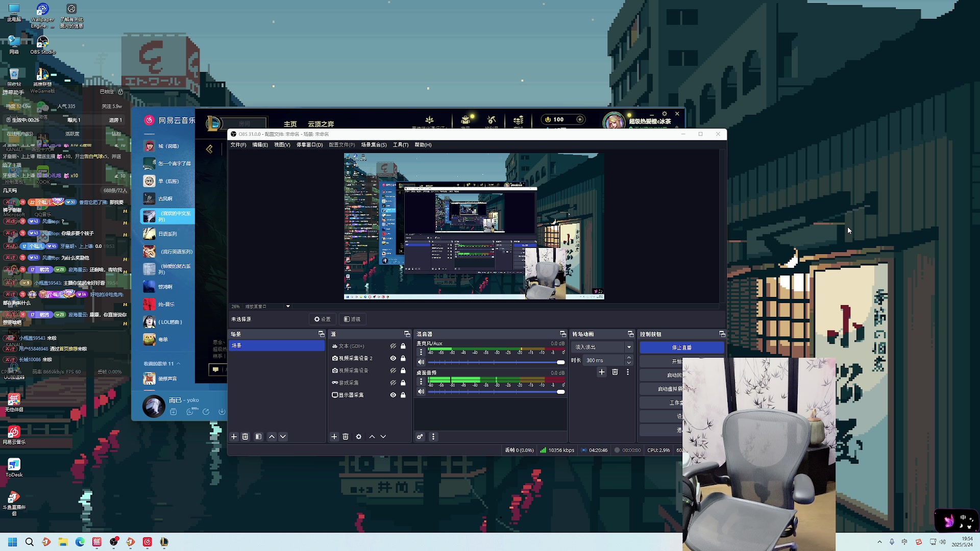Pop out the 混音器 dock panel
The width and height of the screenshot is (980, 551).
563,334
